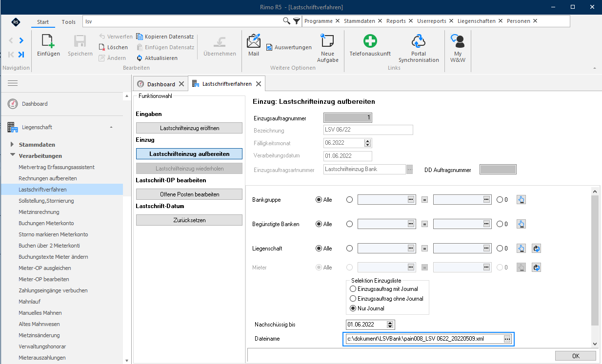Delete the record using Löschen
Viewport: 602px width, 364px height.
tap(113, 47)
